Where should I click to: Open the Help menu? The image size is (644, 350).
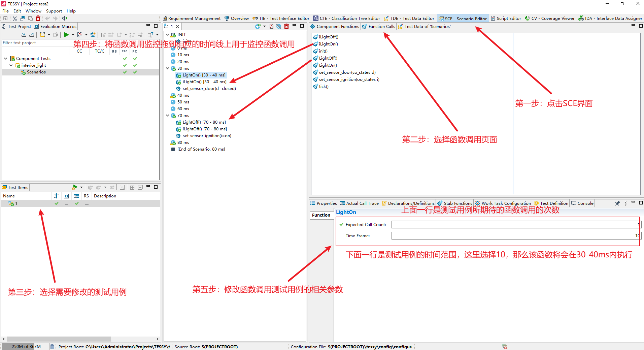[x=71, y=11]
